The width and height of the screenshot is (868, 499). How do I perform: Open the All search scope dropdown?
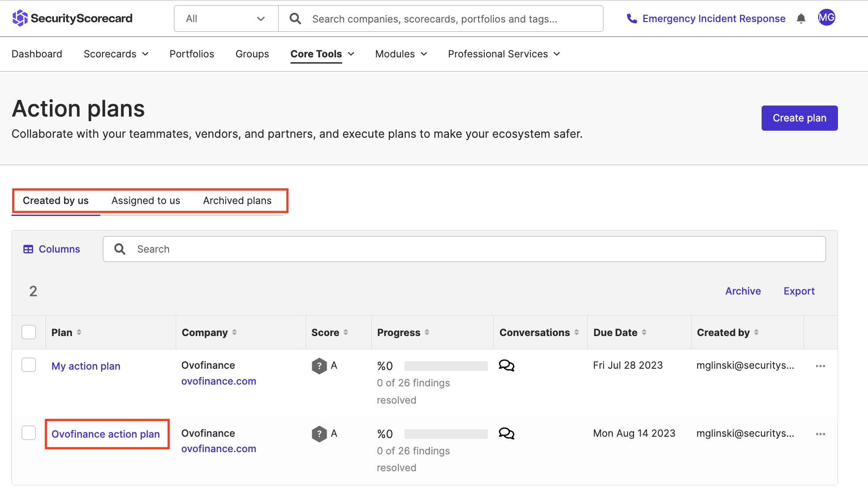click(226, 19)
